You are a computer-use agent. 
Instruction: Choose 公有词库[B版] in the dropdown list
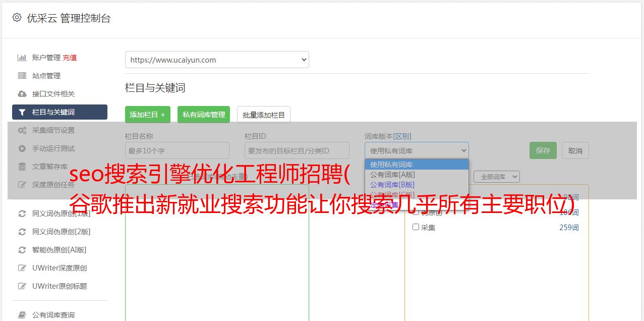click(x=417, y=185)
